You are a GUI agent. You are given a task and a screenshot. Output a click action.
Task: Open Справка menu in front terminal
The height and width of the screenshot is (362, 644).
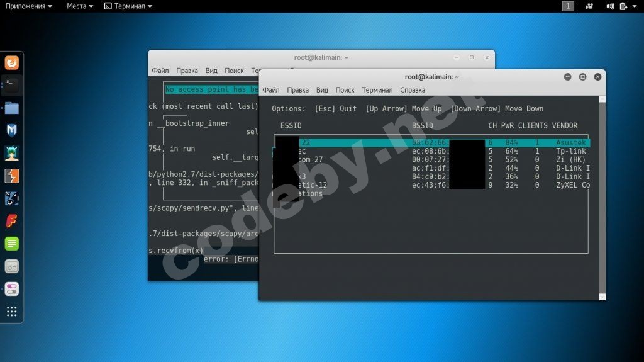pyautogui.click(x=413, y=89)
